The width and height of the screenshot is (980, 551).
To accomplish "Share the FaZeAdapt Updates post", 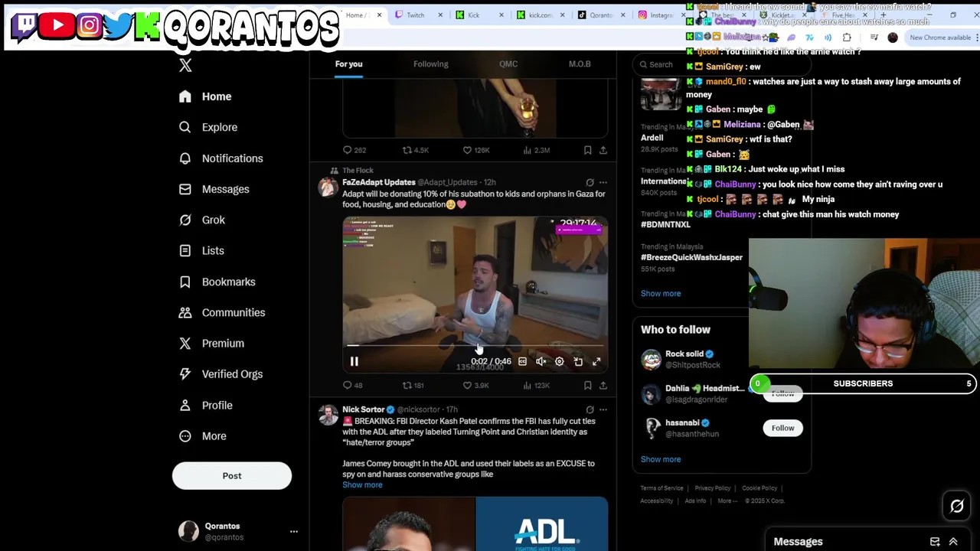I will coord(603,385).
